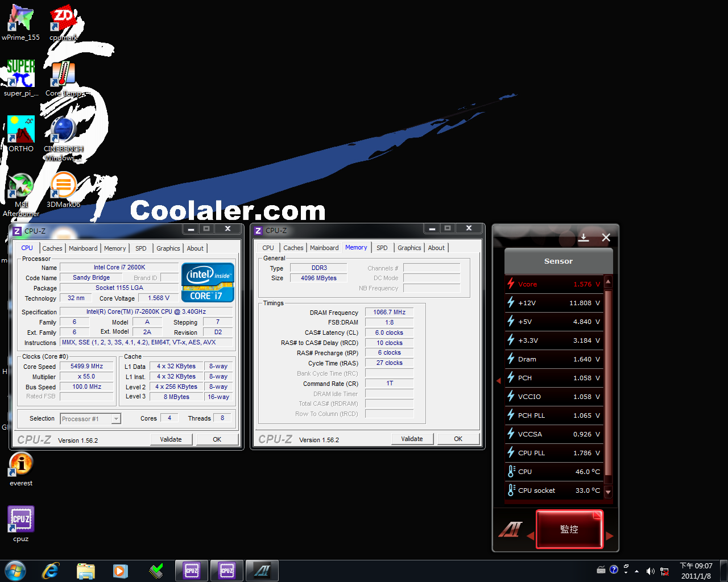Select About tab in right CPU-Z window
This screenshot has width=728, height=582.
click(x=436, y=248)
